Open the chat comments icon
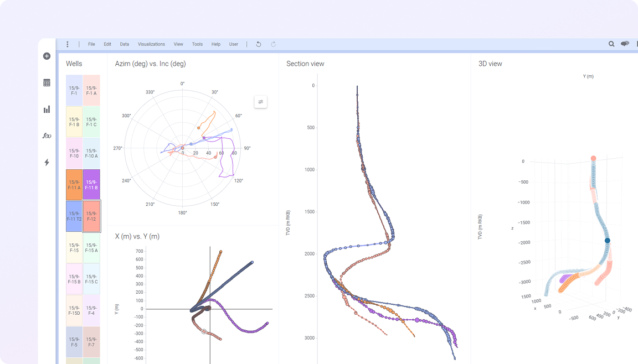Image resolution: width=638 pixels, height=364 pixels. point(625,44)
